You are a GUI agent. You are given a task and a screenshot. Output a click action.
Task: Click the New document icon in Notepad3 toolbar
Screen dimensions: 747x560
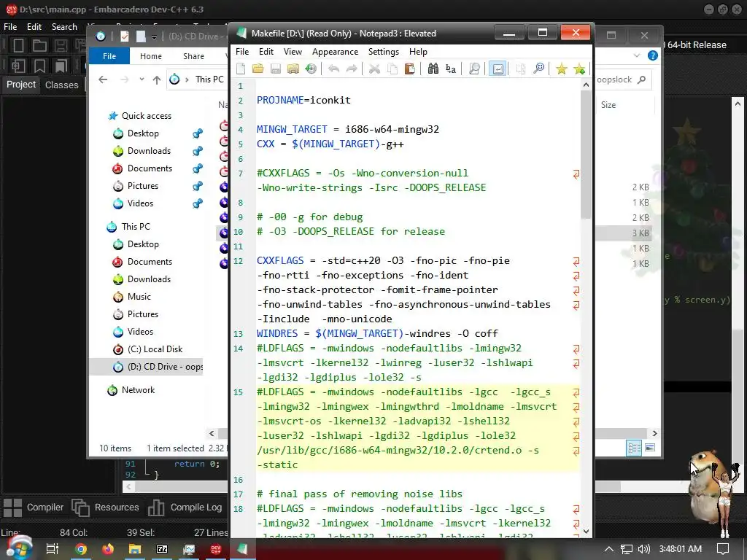point(241,69)
